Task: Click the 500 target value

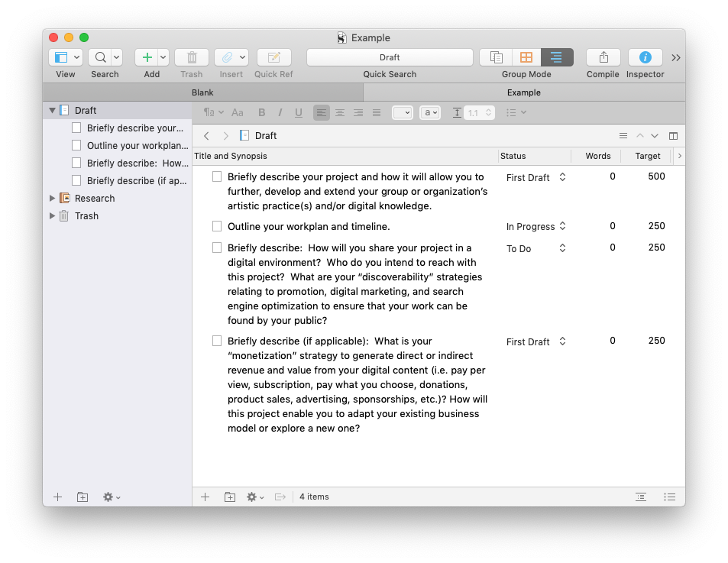Action: 656,176
